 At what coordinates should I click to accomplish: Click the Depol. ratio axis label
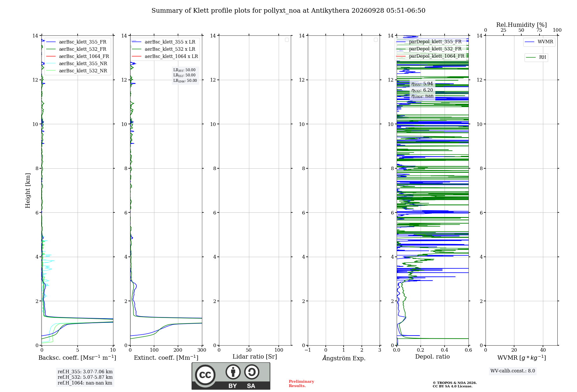tap(432, 357)
